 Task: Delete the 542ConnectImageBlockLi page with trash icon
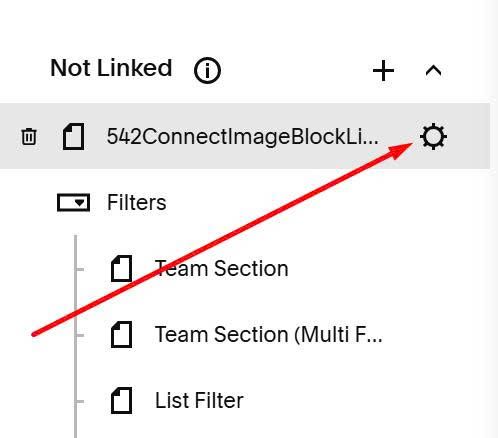(x=29, y=136)
